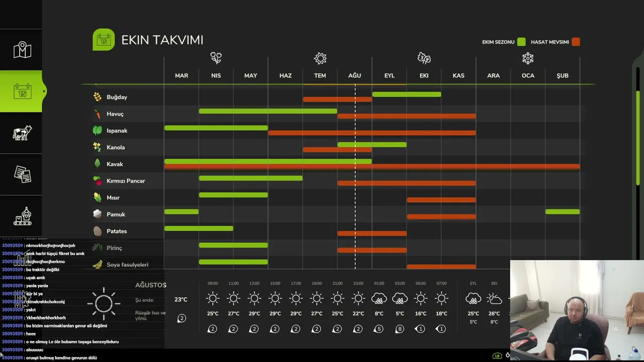644x362 pixels.
Task: Click the 23°C current temperature
Action: (181, 300)
